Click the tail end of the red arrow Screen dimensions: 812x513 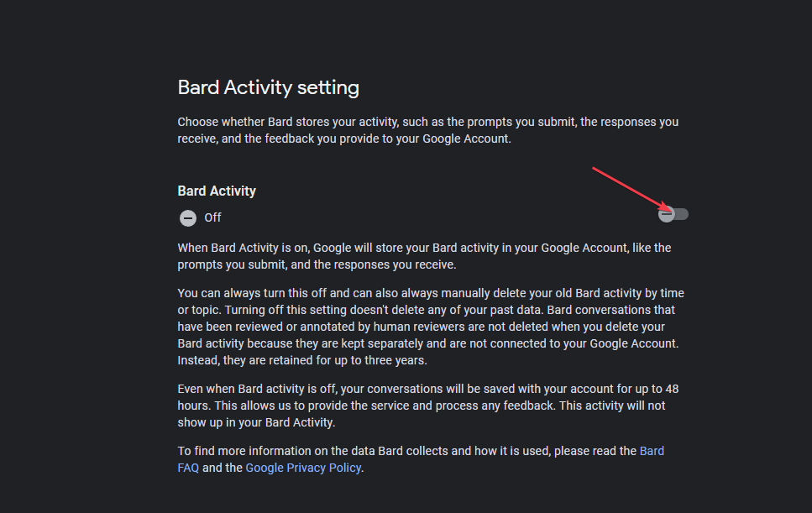[x=595, y=170]
